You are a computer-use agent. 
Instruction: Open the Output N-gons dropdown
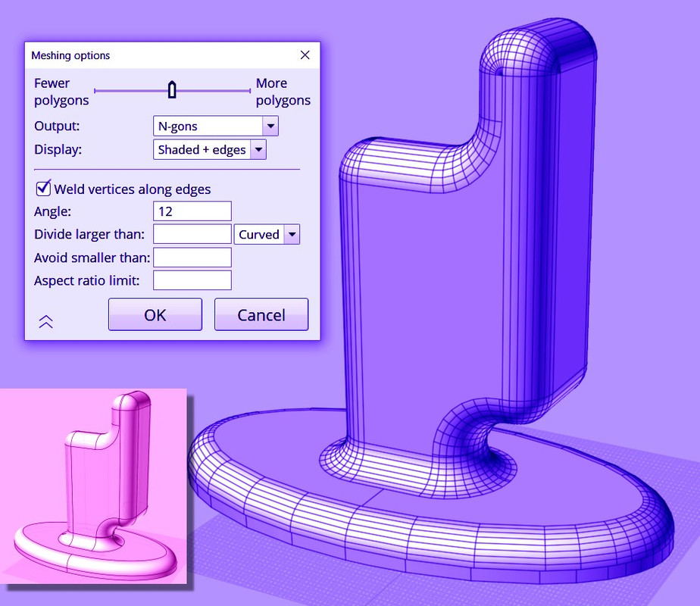coord(216,127)
